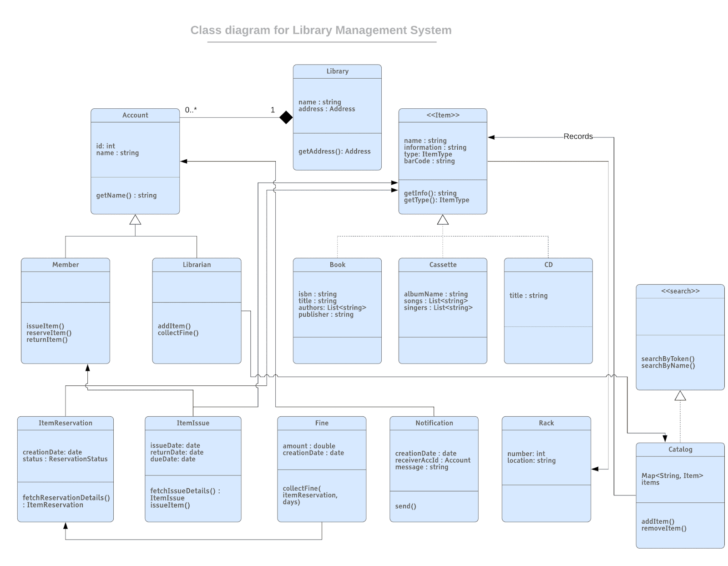Screen dimensions: 728x566
Task: Click the Cassette class attribute albumName
Action: 436,294
